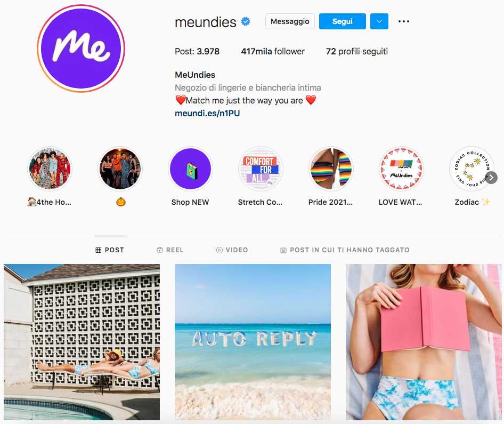The width and height of the screenshot is (504, 424).
Task: Click the Segui follow button
Action: coord(343,21)
